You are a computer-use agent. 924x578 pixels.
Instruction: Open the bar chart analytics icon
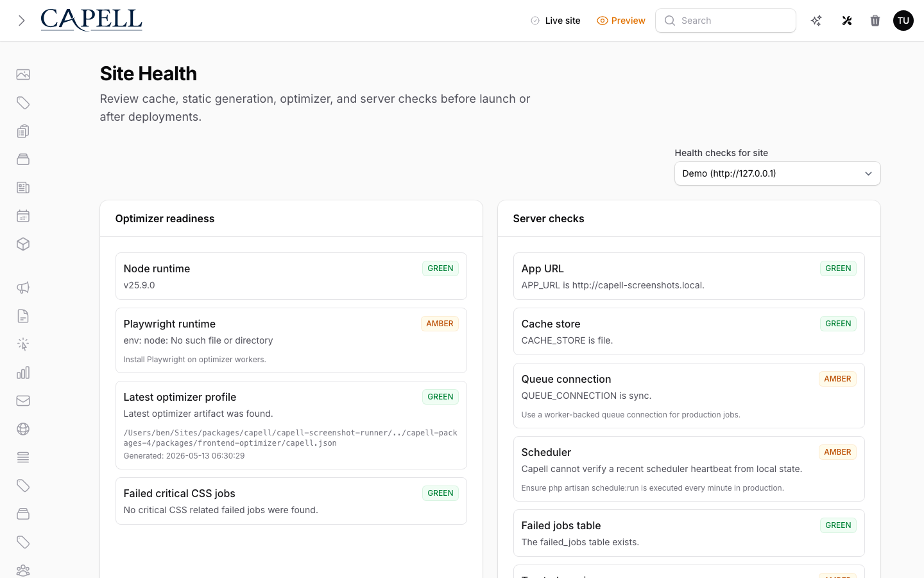[x=23, y=372]
